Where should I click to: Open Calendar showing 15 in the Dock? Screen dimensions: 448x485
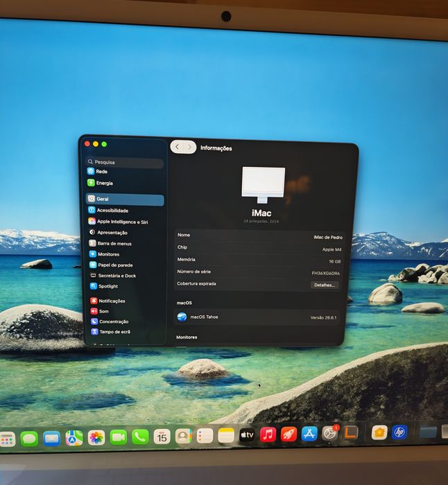click(162, 436)
